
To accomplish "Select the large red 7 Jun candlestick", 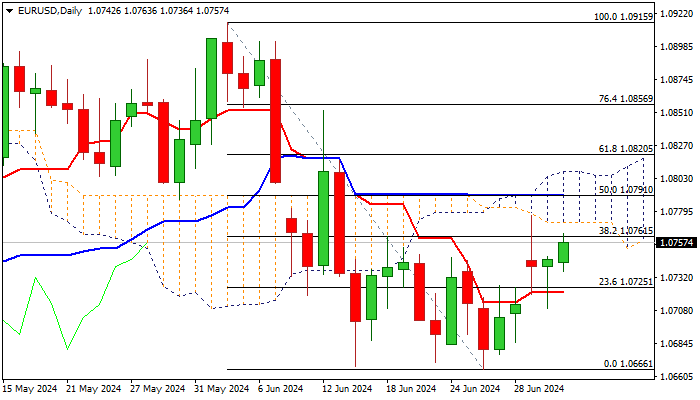I will coord(275,121).
